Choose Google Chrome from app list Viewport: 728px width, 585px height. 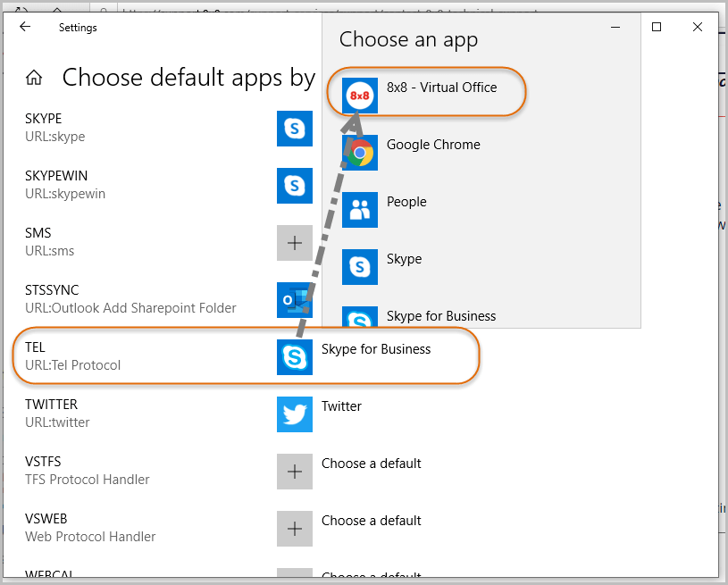[x=432, y=146]
